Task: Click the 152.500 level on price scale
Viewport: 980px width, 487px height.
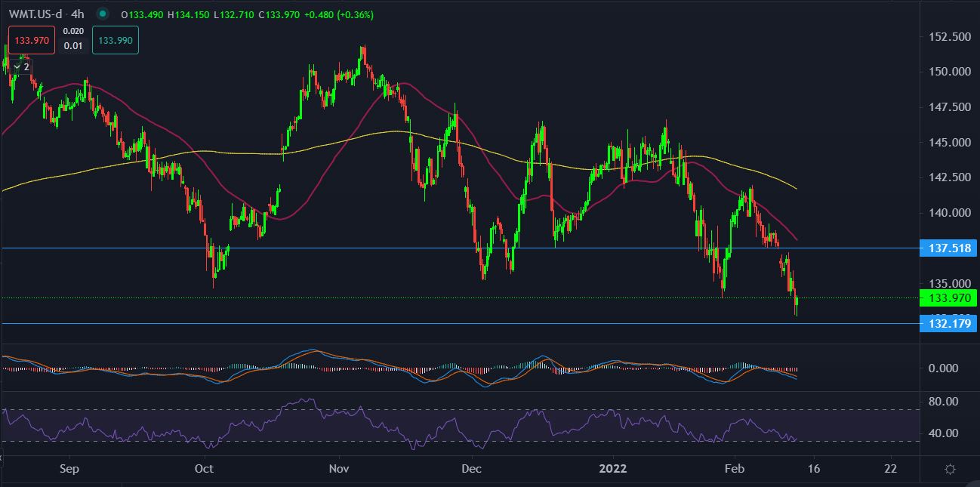Action: [x=949, y=37]
